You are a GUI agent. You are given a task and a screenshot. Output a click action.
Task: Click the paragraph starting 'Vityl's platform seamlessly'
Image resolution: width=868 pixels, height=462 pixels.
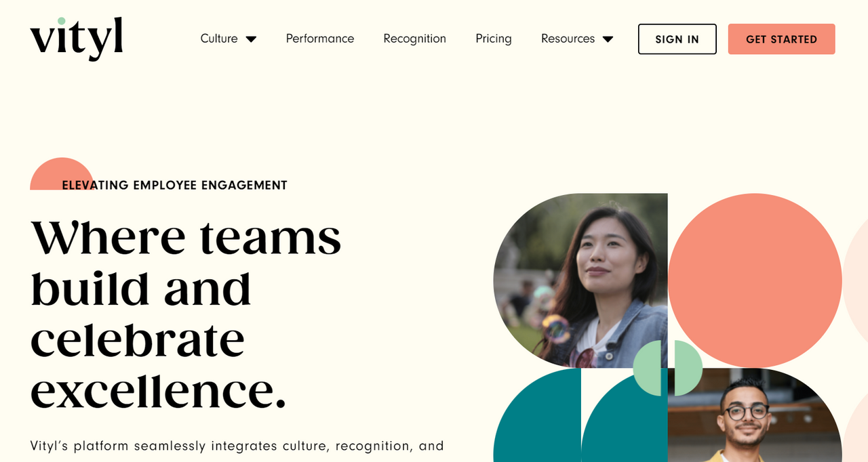237,446
